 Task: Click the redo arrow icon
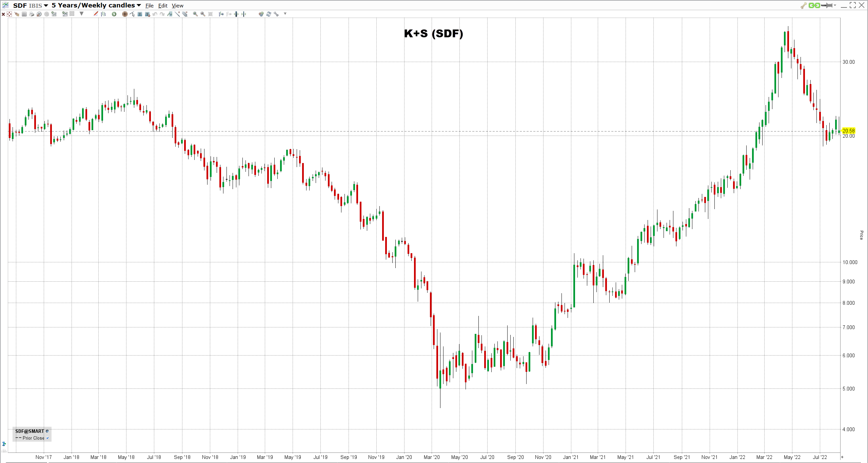click(162, 14)
